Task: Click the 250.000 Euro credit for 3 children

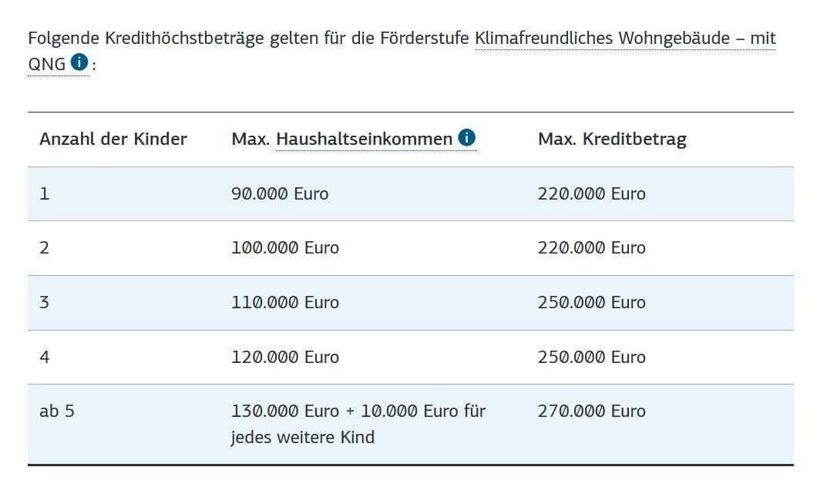Action: tap(592, 303)
